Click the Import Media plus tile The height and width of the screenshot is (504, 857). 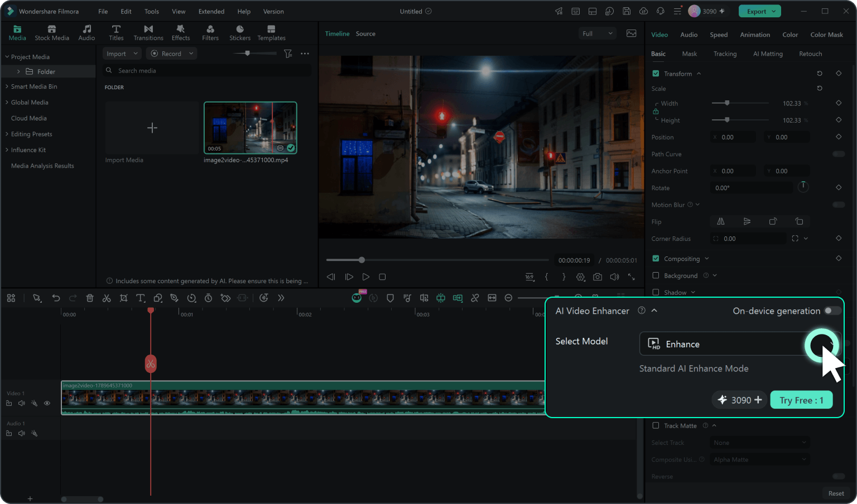point(152,128)
